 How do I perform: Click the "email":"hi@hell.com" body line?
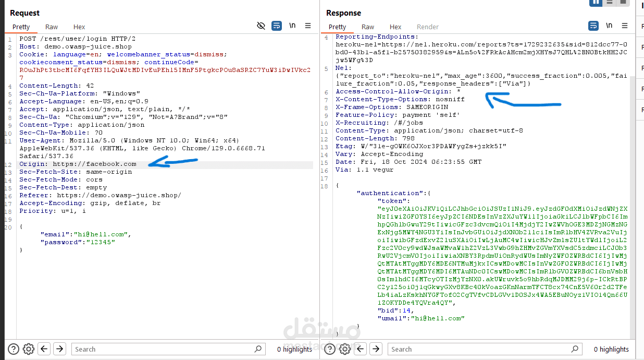tap(86, 234)
